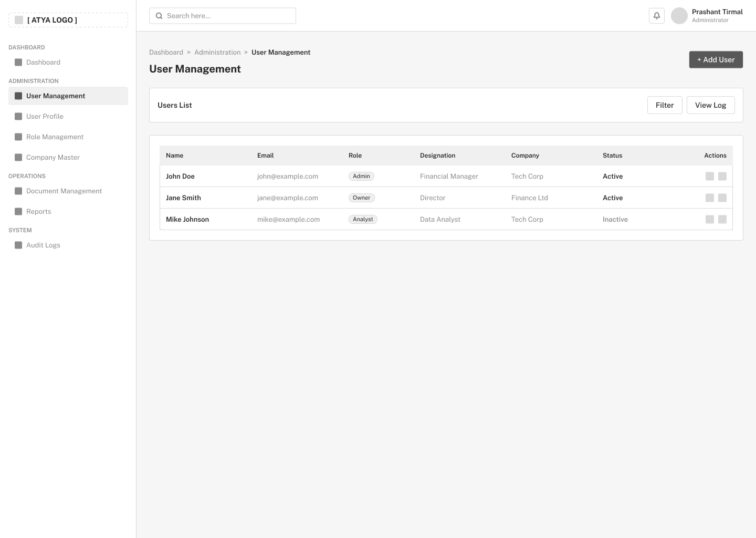This screenshot has height=538, width=756.
Task: Click the Data Analyst designation cell
Action: point(440,220)
